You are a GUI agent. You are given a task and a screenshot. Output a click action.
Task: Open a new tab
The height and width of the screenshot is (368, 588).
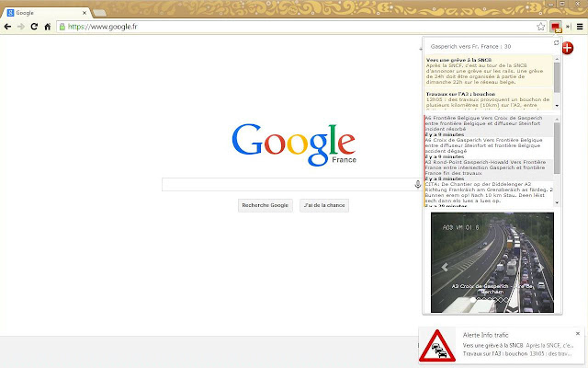pyautogui.click(x=99, y=13)
